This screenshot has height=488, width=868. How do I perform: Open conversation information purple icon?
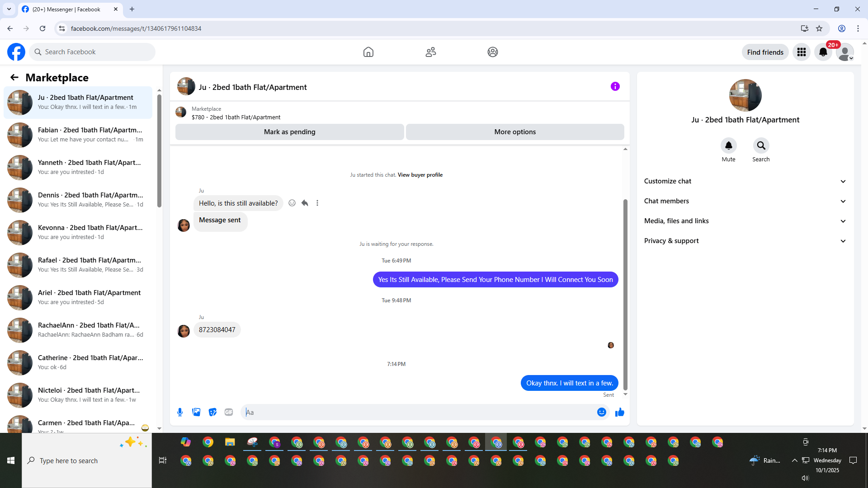(x=615, y=86)
